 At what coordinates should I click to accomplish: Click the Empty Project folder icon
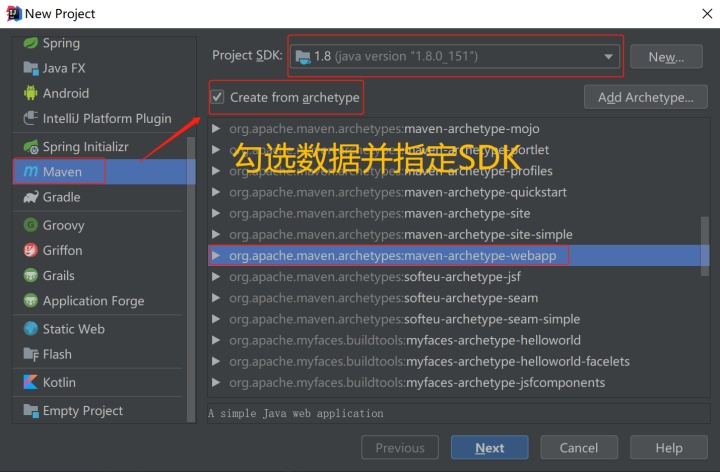tap(31, 410)
